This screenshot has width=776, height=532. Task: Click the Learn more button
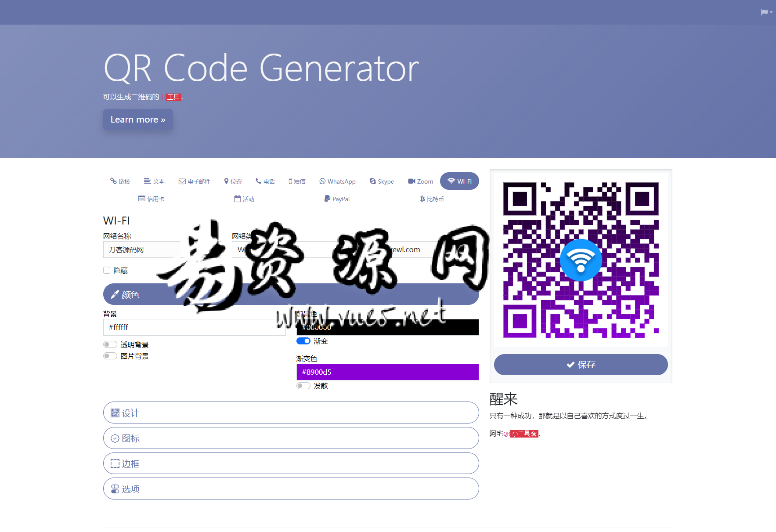click(138, 119)
